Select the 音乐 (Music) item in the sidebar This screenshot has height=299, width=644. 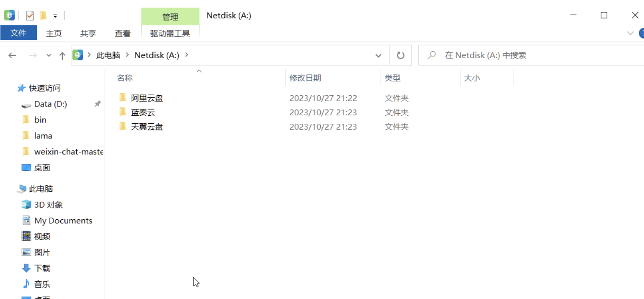click(x=42, y=284)
